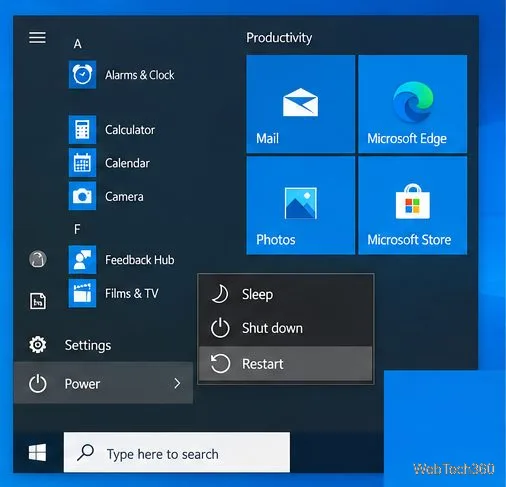Open the Feedback Hub icon
The height and width of the screenshot is (487, 506).
tap(82, 260)
